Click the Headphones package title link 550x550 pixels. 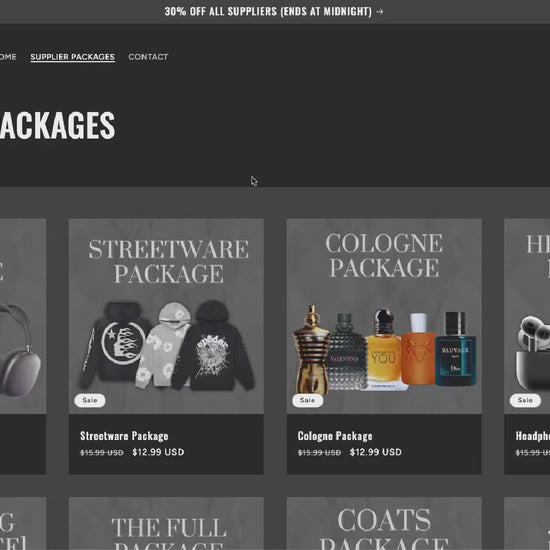532,436
